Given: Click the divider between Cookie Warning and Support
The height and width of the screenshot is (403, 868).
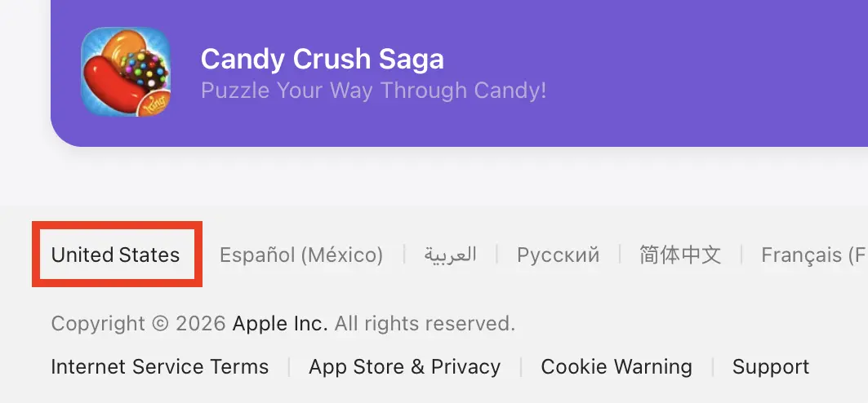Looking at the screenshot, I should pos(713,367).
